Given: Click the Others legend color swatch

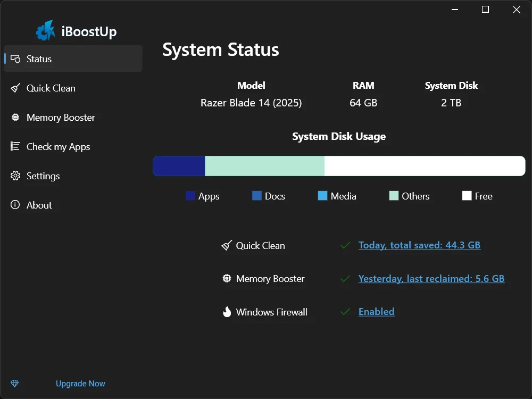Looking at the screenshot, I should pos(394,196).
